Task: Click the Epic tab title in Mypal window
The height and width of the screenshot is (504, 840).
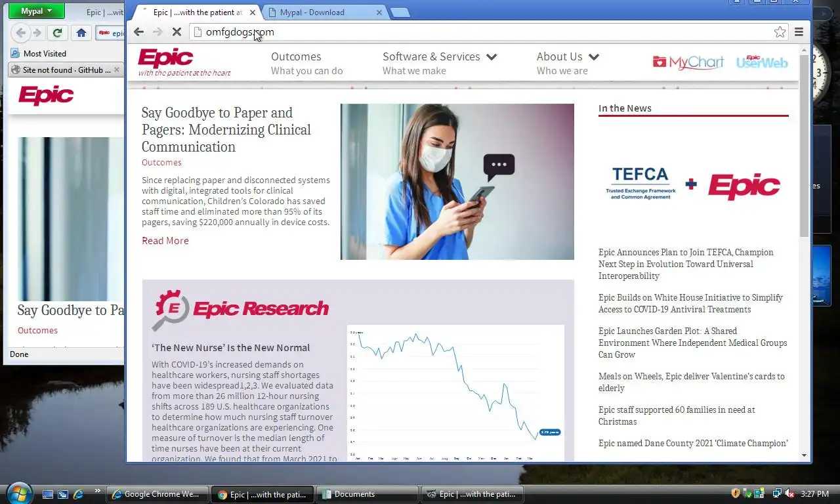Action: pos(104,12)
